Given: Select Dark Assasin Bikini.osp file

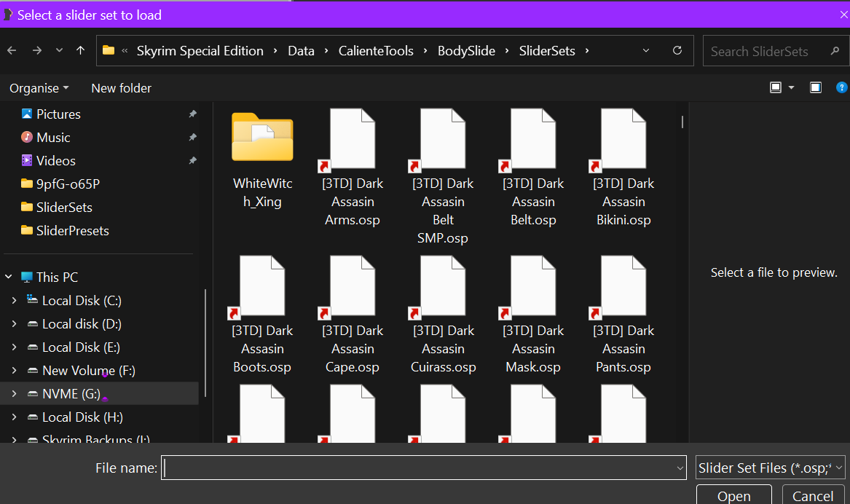Looking at the screenshot, I should 623,168.
